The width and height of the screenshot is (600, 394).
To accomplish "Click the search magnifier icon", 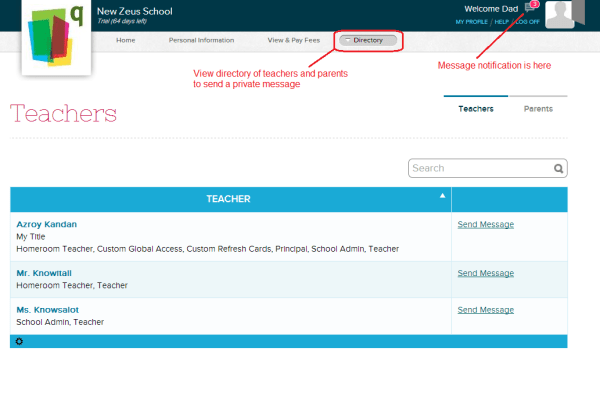I will (558, 168).
